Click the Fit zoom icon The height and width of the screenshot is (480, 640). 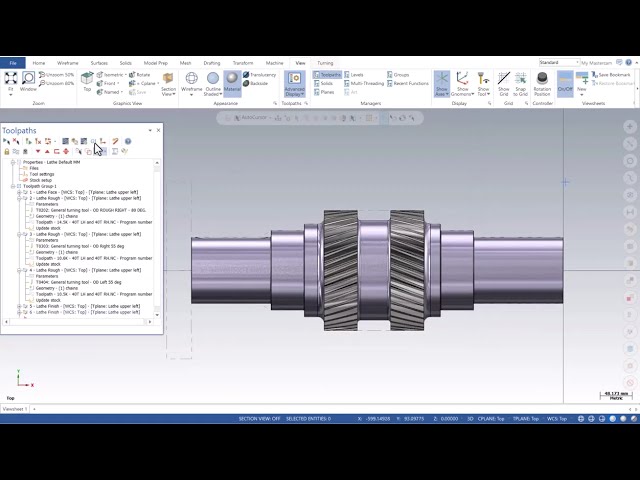(11, 78)
